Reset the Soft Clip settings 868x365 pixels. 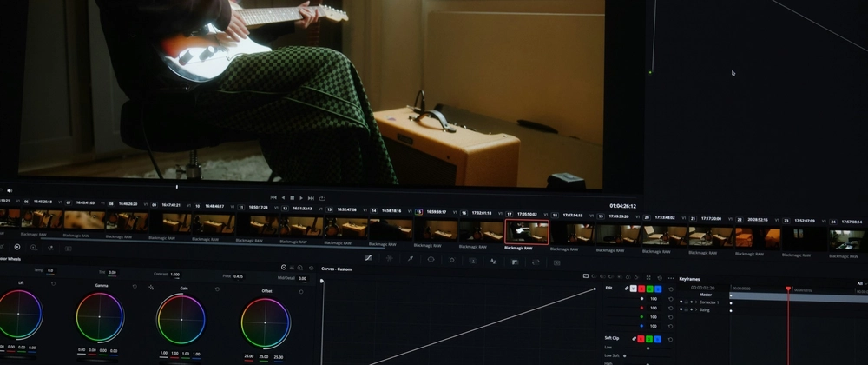pyautogui.click(x=671, y=339)
